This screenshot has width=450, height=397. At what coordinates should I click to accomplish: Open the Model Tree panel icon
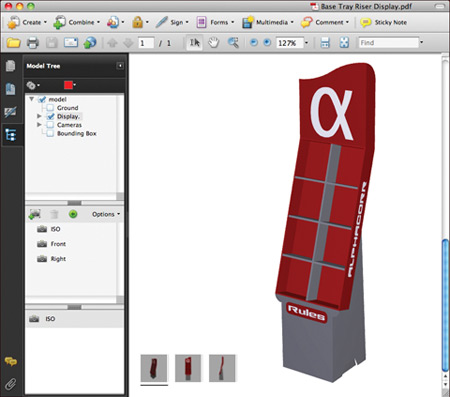point(11,135)
